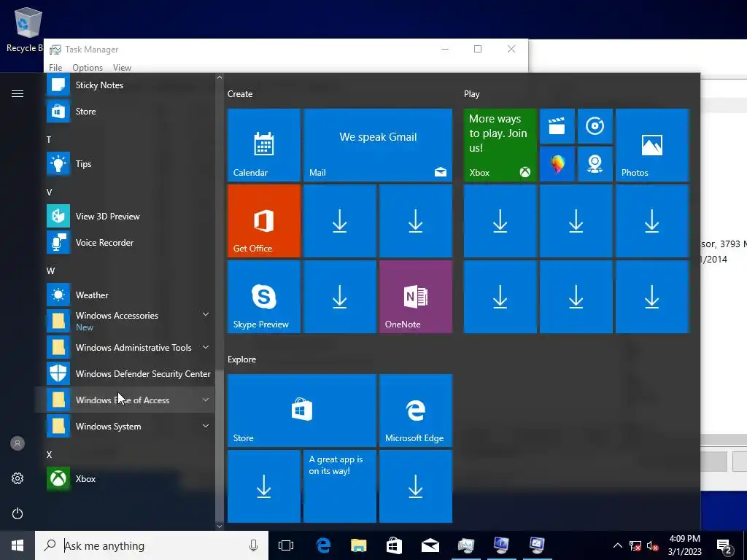Click the taskbar clock showing 4:09 PM
The height and width of the screenshot is (560, 747).
tap(684, 545)
